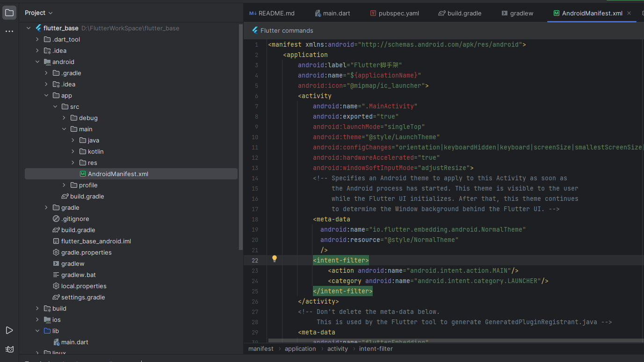The image size is (644, 362).
Task: Click the .dart_tool folder icon
Action: click(x=47, y=39)
